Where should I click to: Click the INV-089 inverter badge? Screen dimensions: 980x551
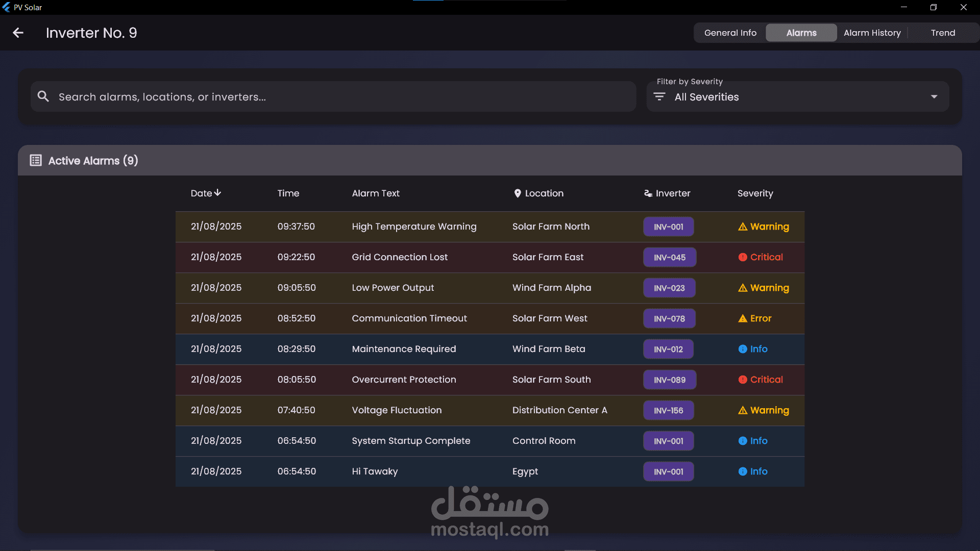tap(670, 380)
